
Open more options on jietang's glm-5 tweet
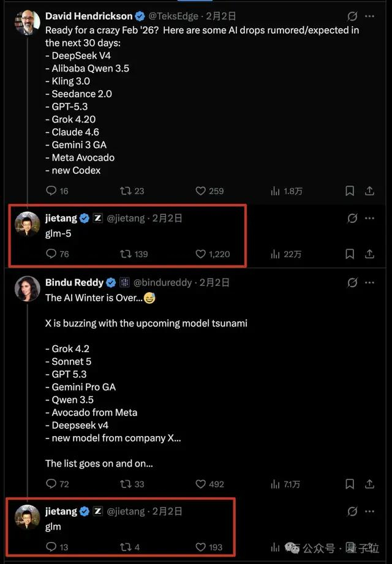pyautogui.click(x=369, y=217)
